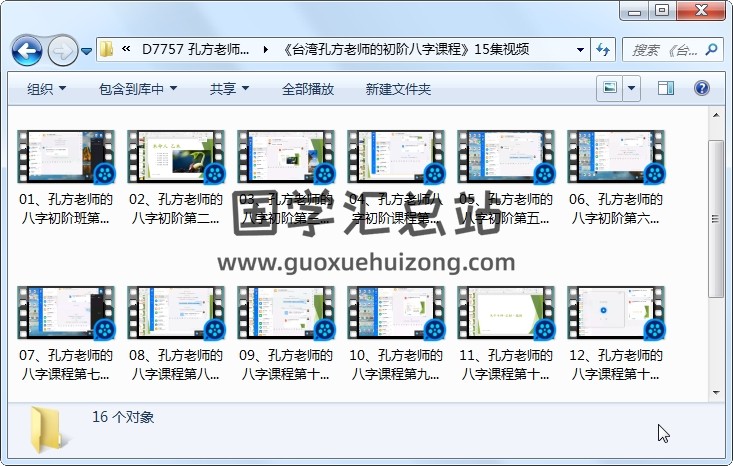Viewport: 733px width, 466px height.
Task: Select video 09 thumbnail
Action: pos(286,313)
